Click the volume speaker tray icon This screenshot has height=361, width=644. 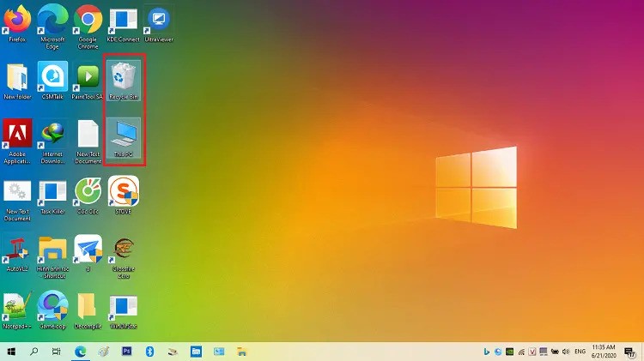565,352
